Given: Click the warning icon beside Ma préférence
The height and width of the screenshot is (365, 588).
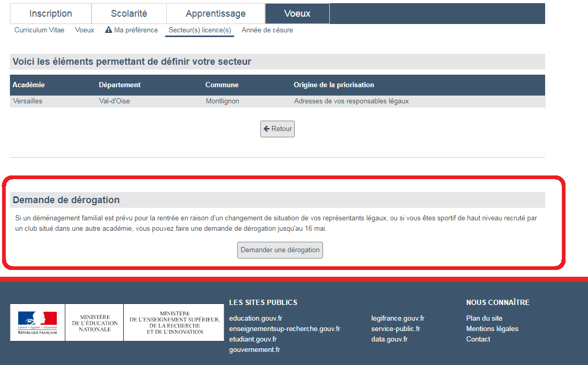Looking at the screenshot, I should click(x=109, y=30).
